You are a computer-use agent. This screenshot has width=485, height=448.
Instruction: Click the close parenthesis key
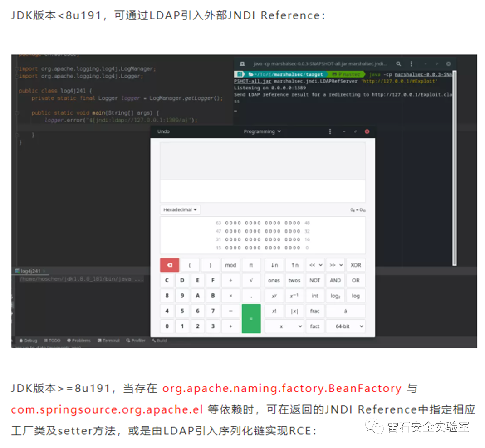click(x=210, y=265)
